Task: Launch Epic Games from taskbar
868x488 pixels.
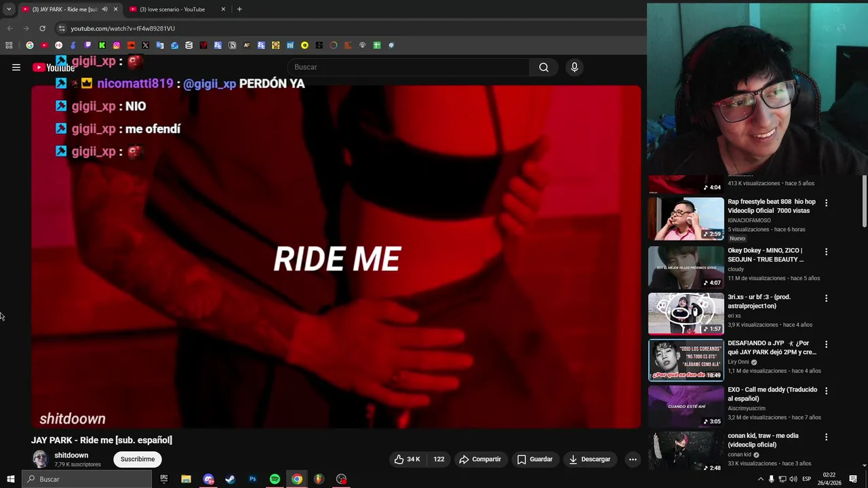Action: click(x=163, y=479)
